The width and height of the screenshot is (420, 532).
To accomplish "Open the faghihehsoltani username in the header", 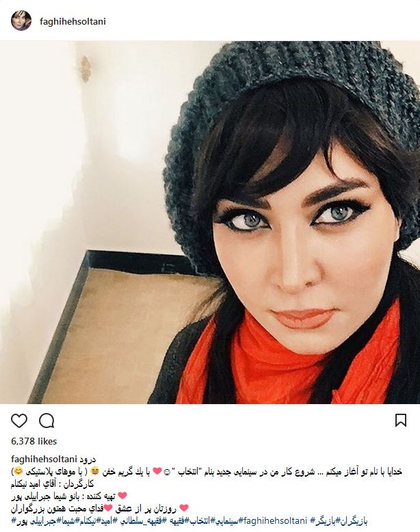I will pos(73,21).
